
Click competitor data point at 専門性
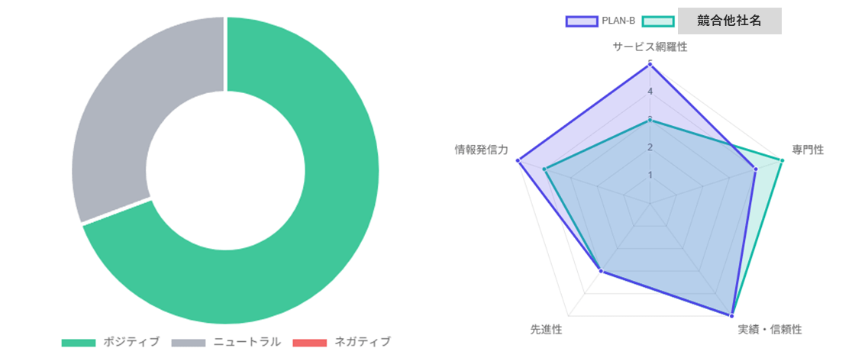coord(782,160)
